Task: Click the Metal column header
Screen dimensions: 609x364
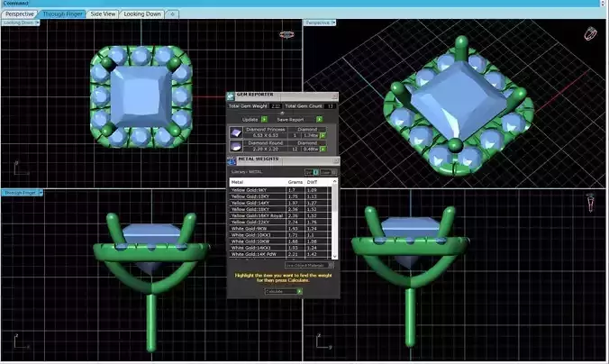Action: (x=258, y=182)
